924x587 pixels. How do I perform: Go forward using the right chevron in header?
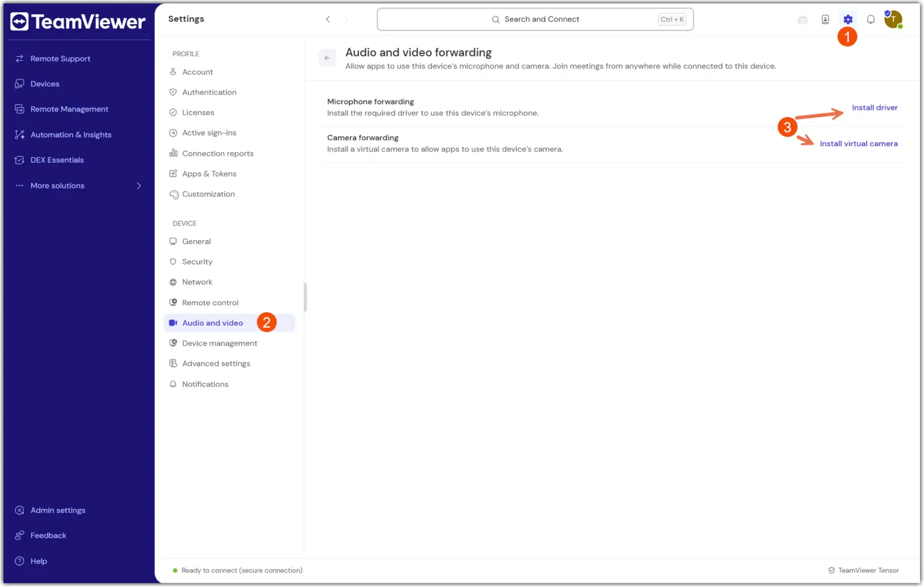pyautogui.click(x=346, y=19)
